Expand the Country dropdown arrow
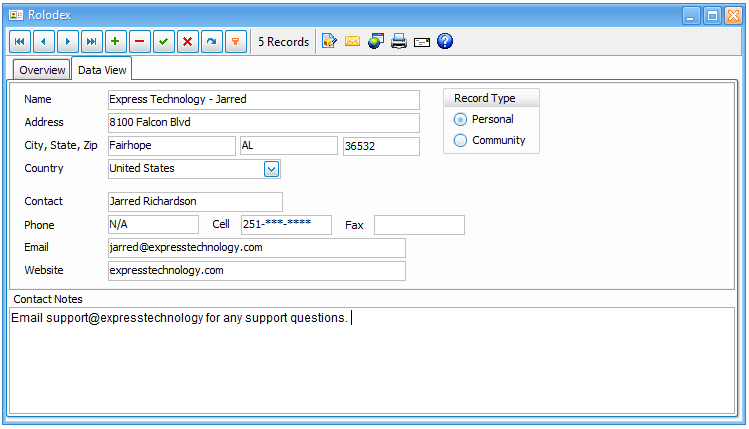The image size is (749, 429). click(x=271, y=169)
